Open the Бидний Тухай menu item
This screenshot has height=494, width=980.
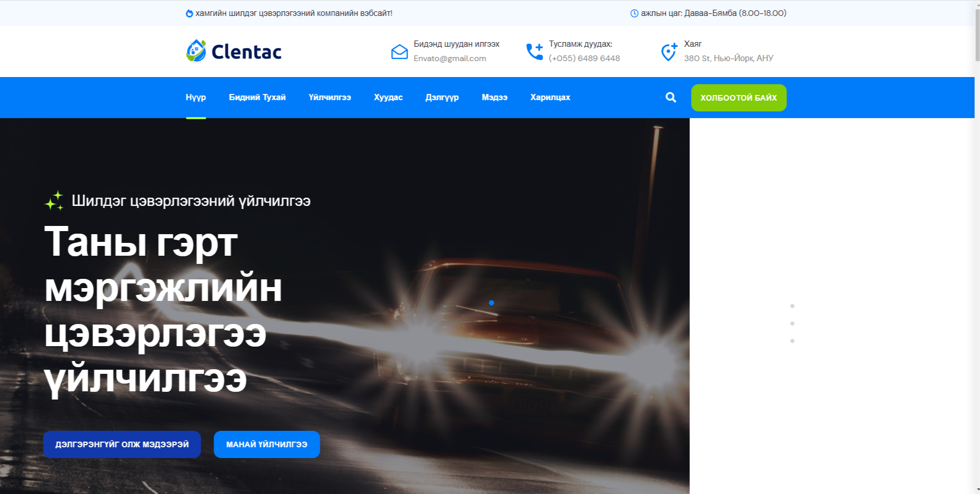point(257,97)
